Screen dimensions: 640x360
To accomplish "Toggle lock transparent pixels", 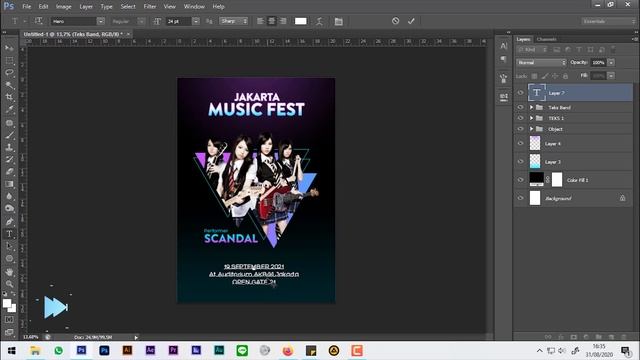I will point(534,76).
